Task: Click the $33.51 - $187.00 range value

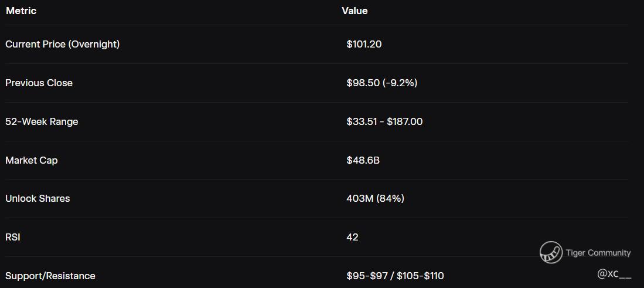Action: [384, 121]
